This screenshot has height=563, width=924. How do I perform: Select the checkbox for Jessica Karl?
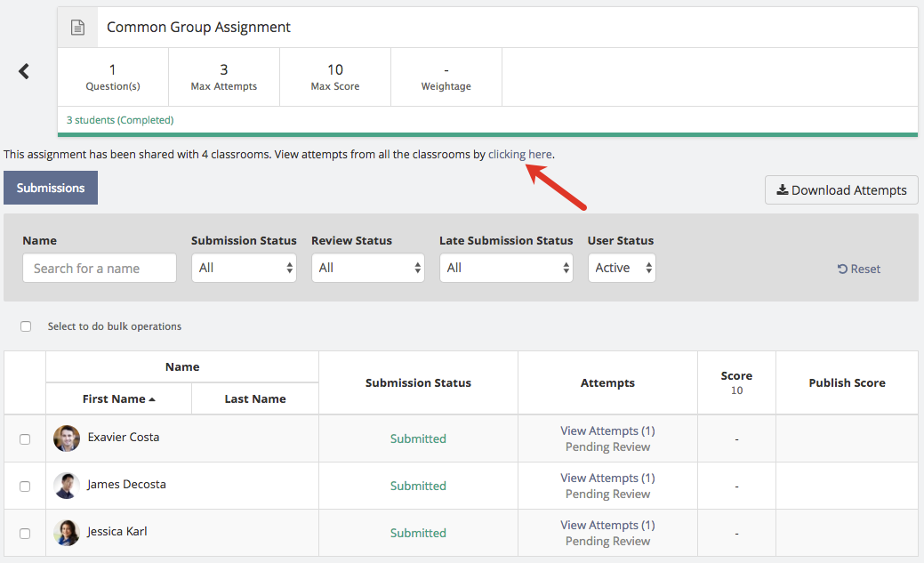click(x=25, y=534)
